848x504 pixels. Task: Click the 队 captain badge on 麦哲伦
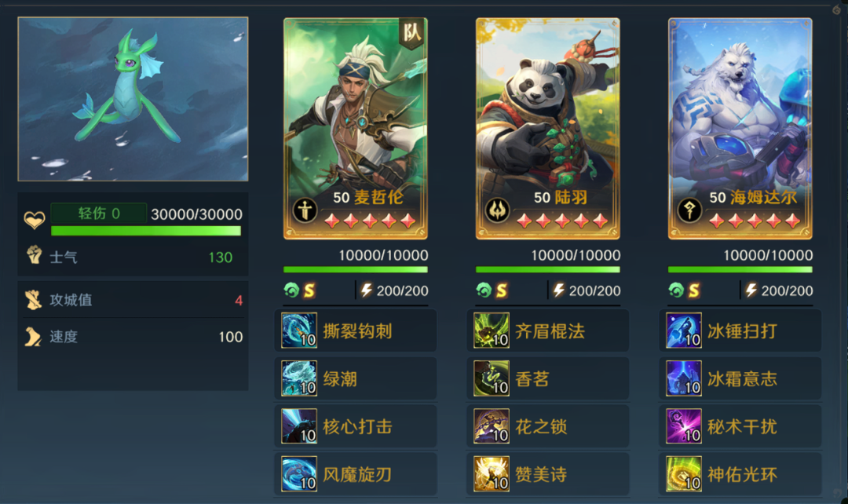tap(411, 34)
